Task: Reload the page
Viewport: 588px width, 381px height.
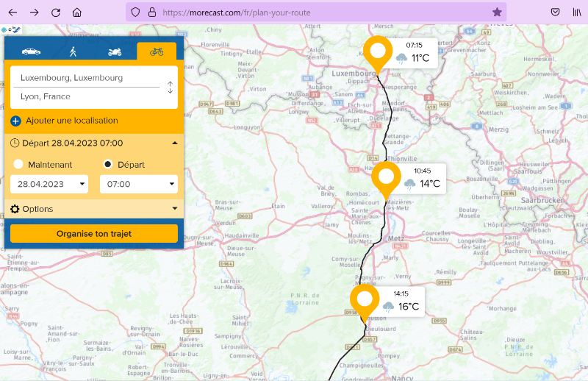Action: [56, 13]
